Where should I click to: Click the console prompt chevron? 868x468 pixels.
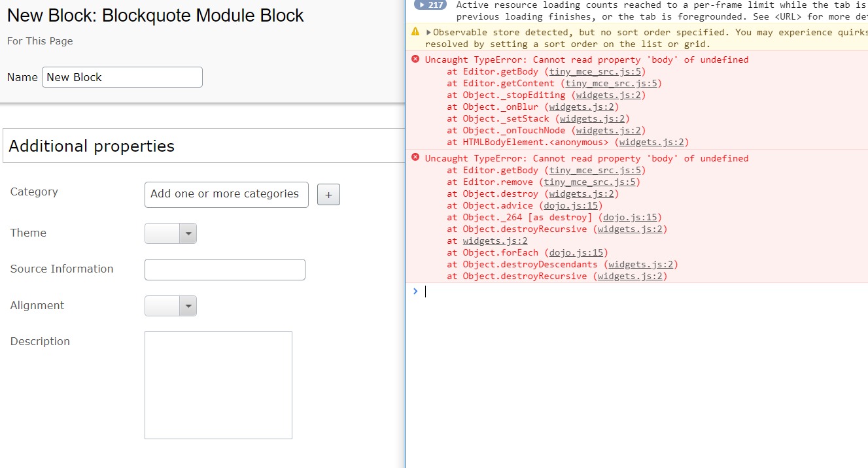415,291
